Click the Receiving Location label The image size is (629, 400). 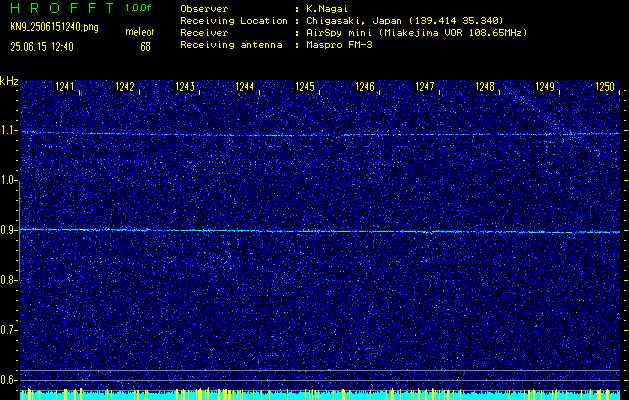tap(234, 21)
